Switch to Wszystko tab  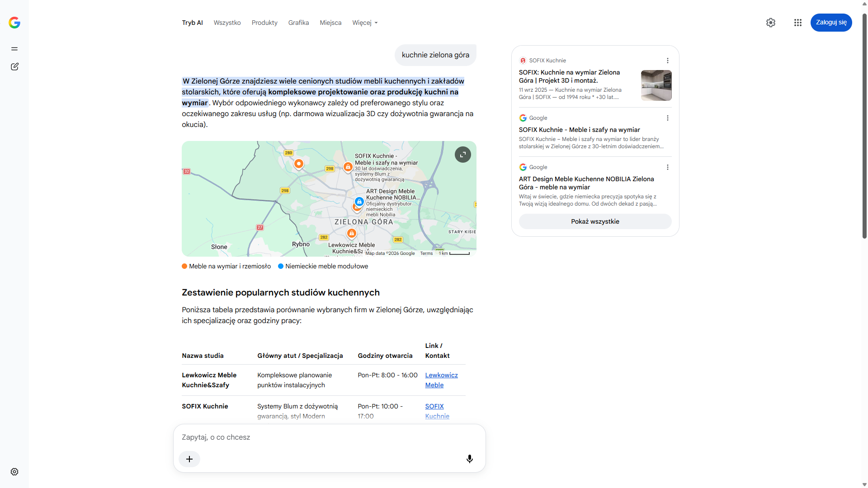pyautogui.click(x=227, y=23)
